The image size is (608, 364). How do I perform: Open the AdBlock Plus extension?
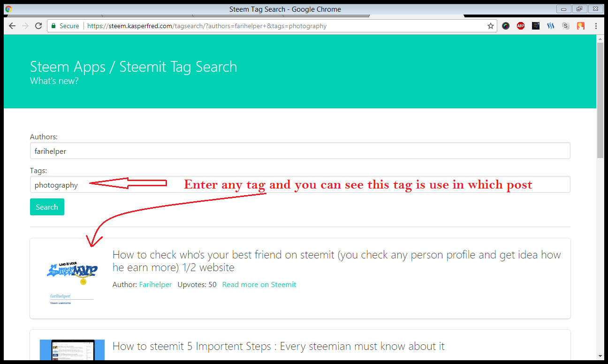pos(521,26)
